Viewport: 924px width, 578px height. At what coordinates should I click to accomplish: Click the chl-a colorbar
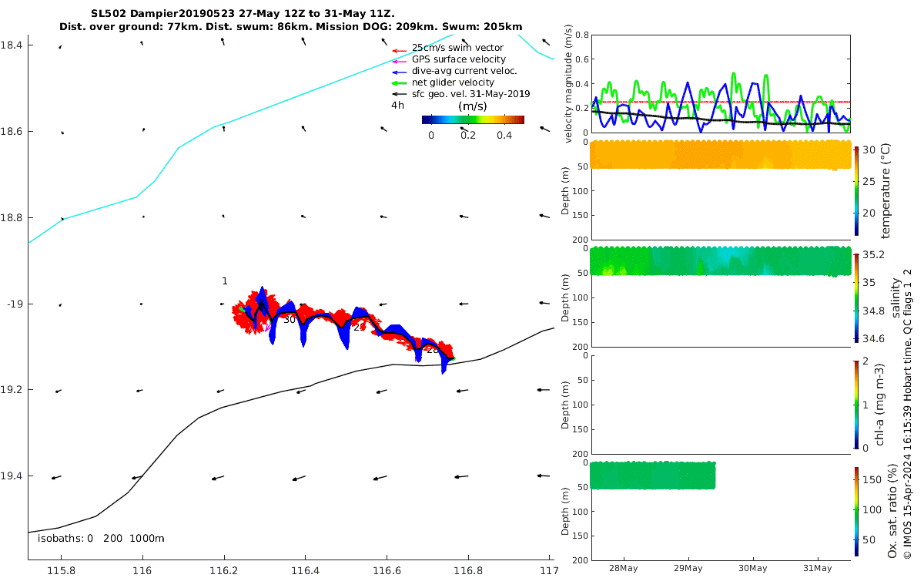click(x=857, y=404)
